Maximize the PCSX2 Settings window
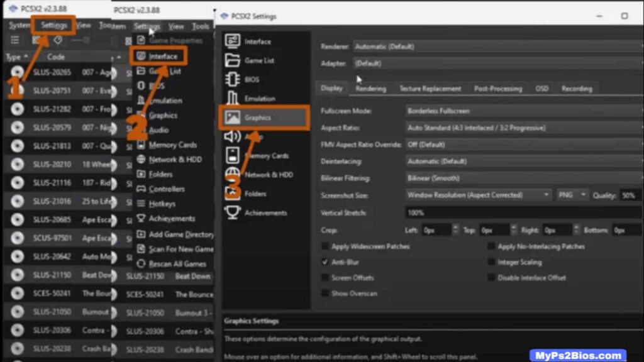This screenshot has width=644, height=362. point(625,16)
